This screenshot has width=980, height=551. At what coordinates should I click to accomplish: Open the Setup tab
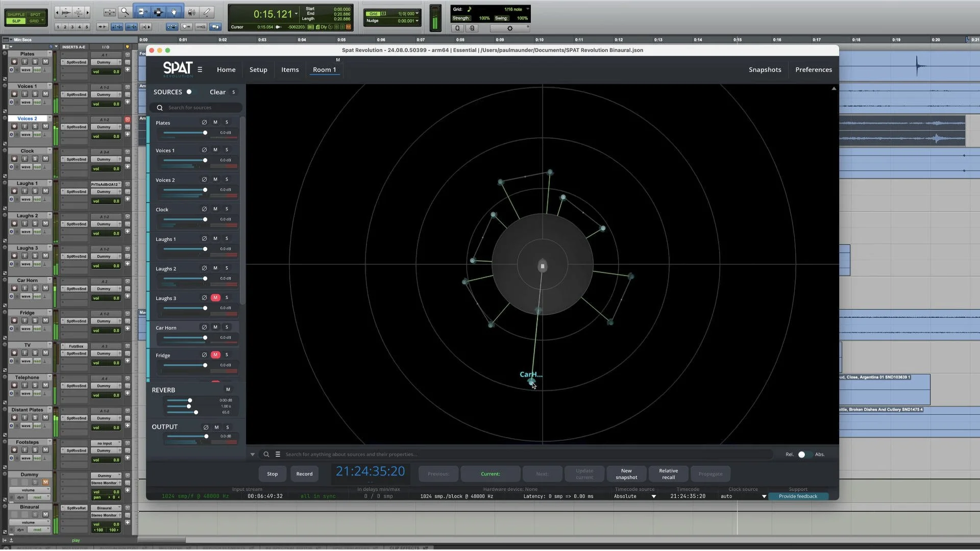pyautogui.click(x=258, y=70)
